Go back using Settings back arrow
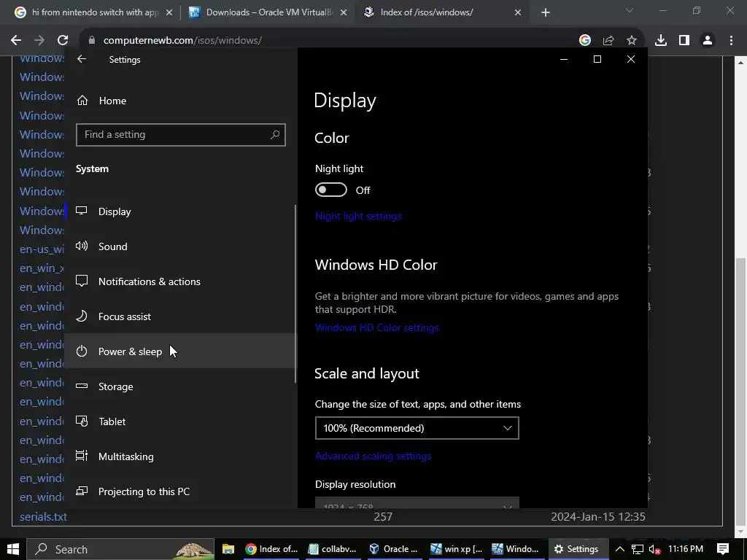The width and height of the screenshot is (747, 560). point(82,59)
